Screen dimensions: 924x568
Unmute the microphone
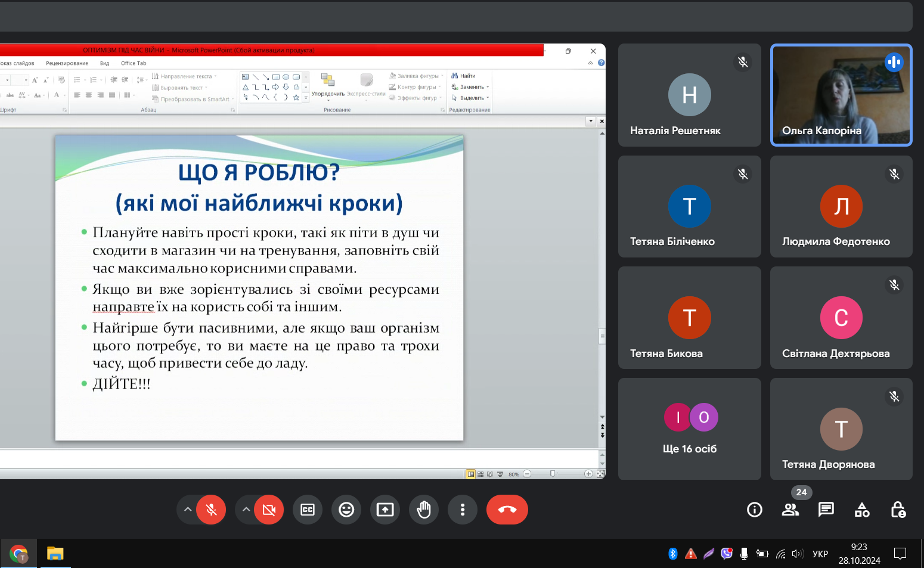coord(211,510)
